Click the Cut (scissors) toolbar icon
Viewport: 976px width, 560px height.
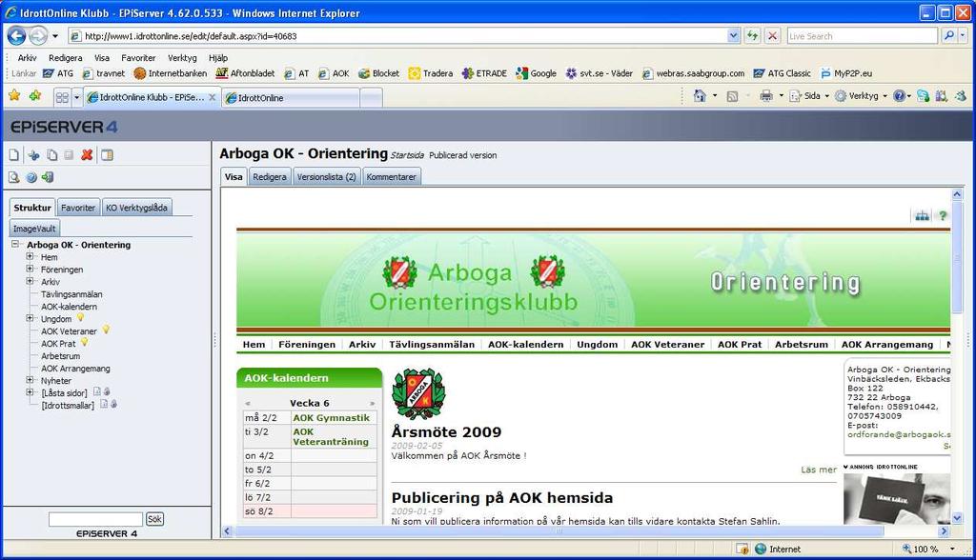[33, 155]
